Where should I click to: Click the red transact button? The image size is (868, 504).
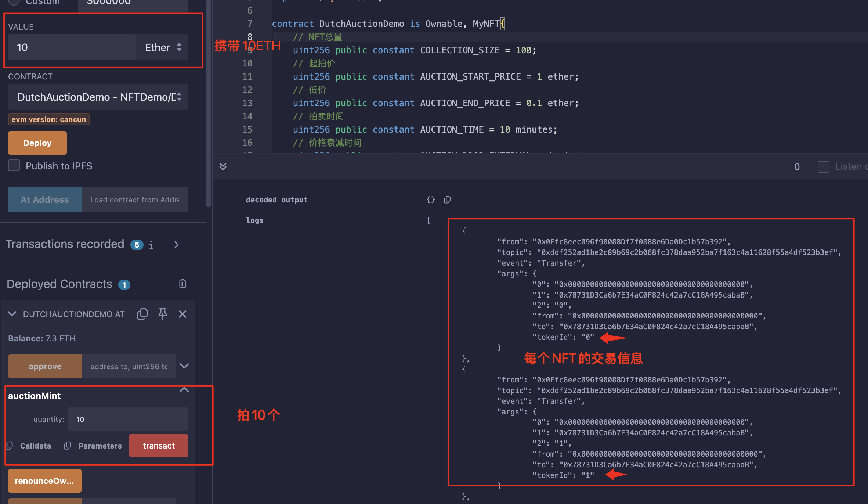(159, 446)
